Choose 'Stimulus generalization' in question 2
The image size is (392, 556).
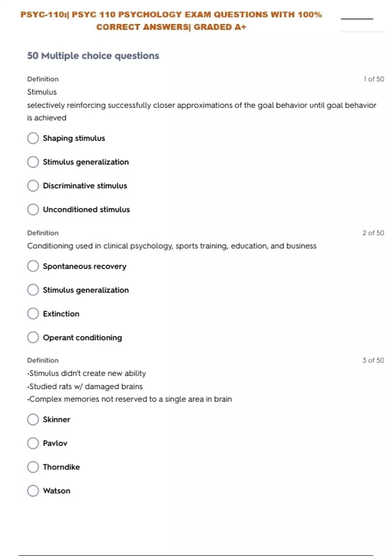tap(33, 290)
